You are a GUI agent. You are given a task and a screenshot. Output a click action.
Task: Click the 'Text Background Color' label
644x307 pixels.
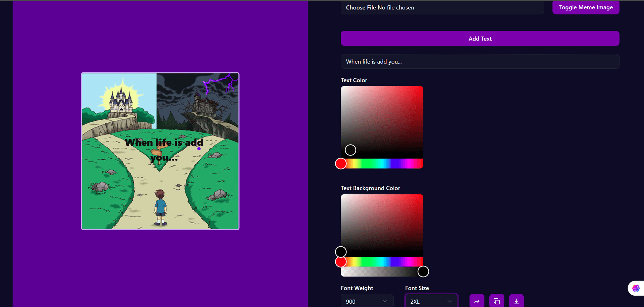coord(370,188)
